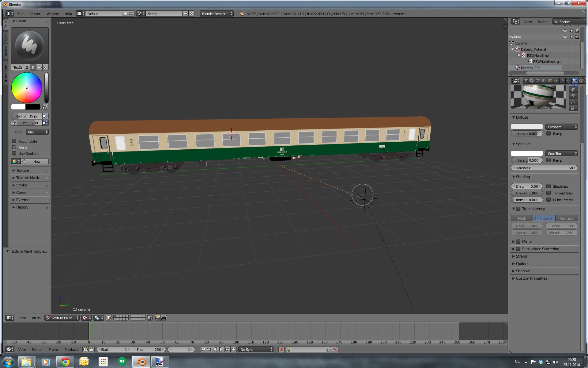Enable the Accumulate checkbox
588x368 pixels.
tap(14, 141)
